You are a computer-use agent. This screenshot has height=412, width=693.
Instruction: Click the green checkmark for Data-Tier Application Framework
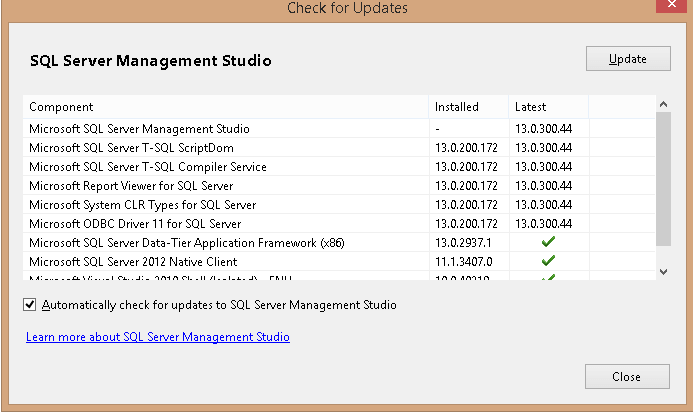548,241
